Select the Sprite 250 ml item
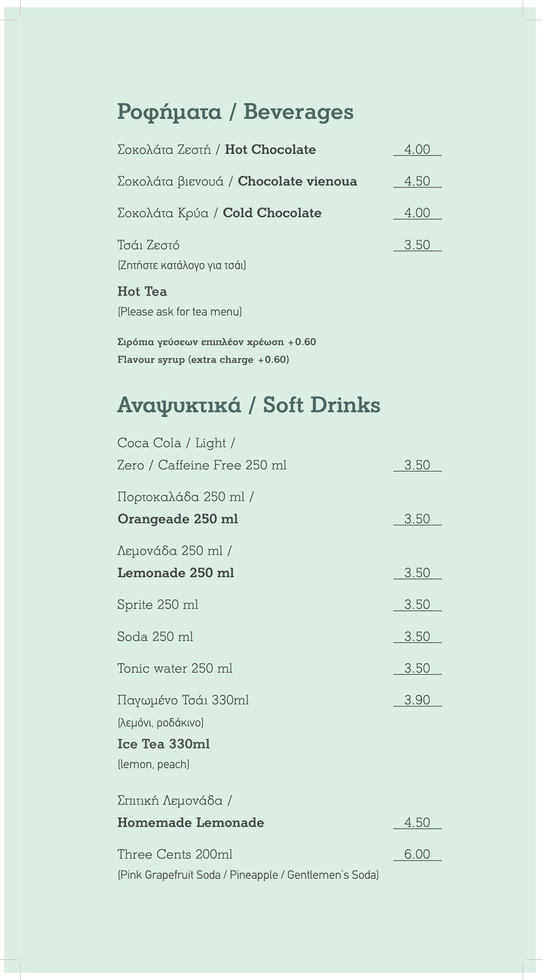This screenshot has height=980, width=543. point(158,605)
